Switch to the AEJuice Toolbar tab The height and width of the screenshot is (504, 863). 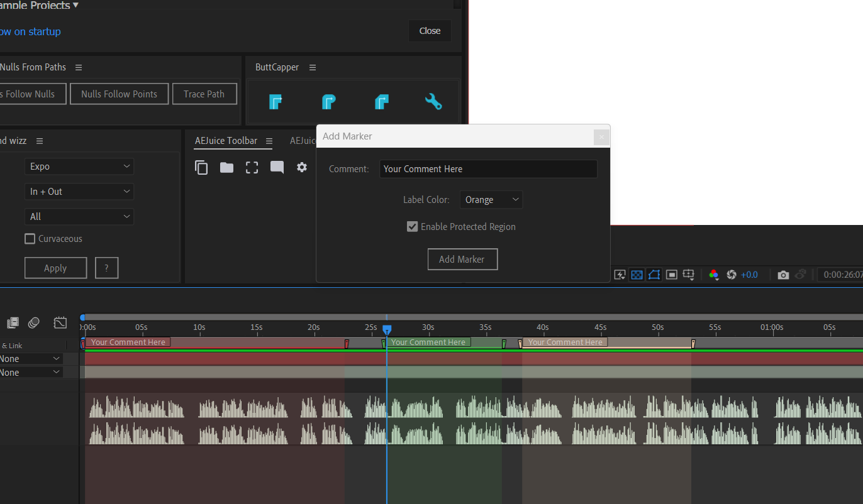(226, 141)
